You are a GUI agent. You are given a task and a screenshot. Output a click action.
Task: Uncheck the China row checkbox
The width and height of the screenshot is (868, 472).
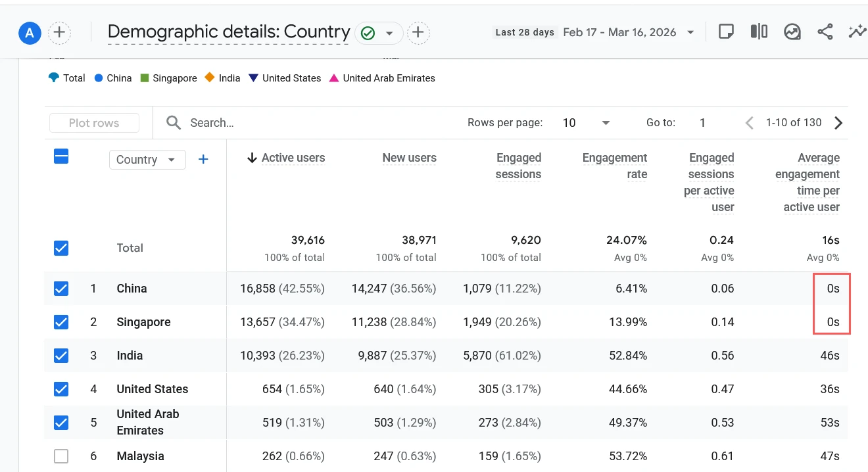point(60,288)
